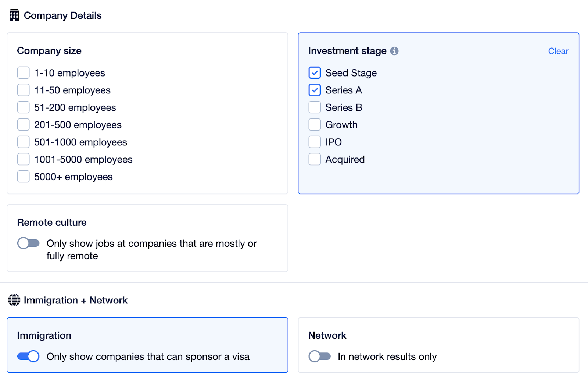
Task: Enable In network results only toggle
Action: point(320,356)
